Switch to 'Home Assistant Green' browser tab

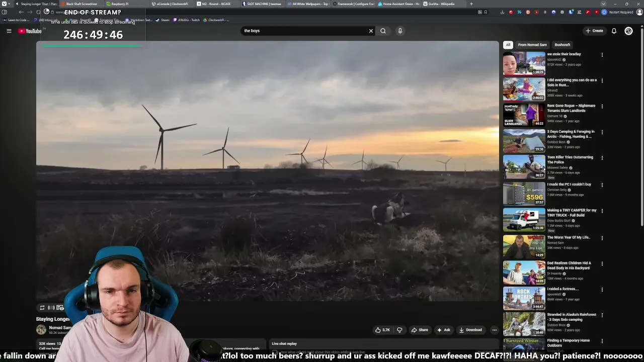pyautogui.click(x=399, y=4)
